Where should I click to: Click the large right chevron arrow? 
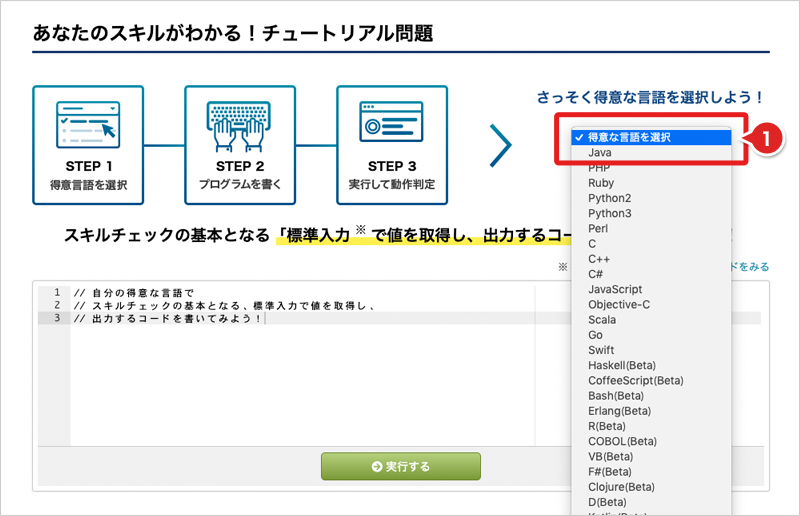501,145
